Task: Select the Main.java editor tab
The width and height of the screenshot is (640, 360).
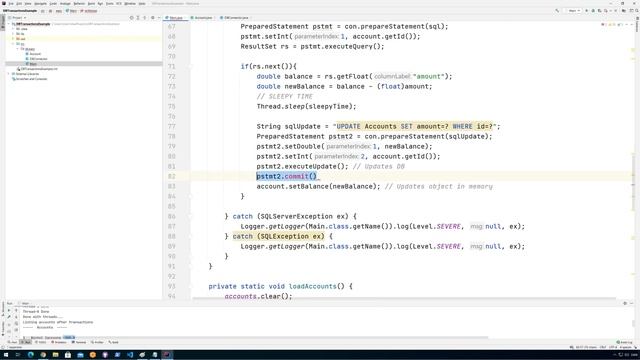Action: [x=175, y=18]
